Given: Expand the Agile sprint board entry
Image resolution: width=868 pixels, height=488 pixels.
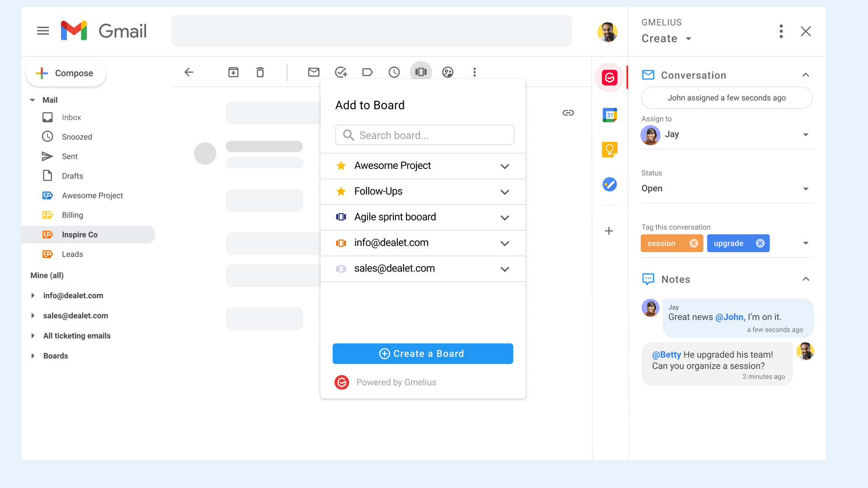Looking at the screenshot, I should [x=505, y=218].
